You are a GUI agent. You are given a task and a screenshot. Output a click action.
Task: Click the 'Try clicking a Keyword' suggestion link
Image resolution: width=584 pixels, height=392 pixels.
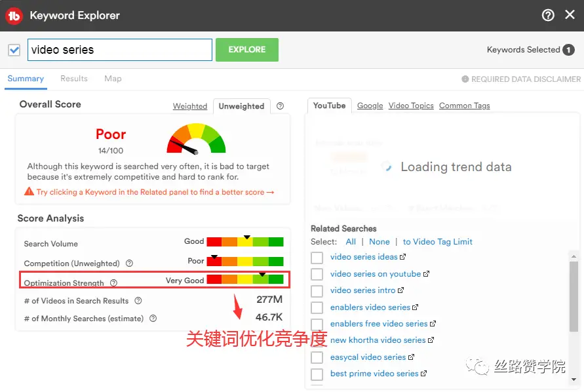[x=155, y=192]
